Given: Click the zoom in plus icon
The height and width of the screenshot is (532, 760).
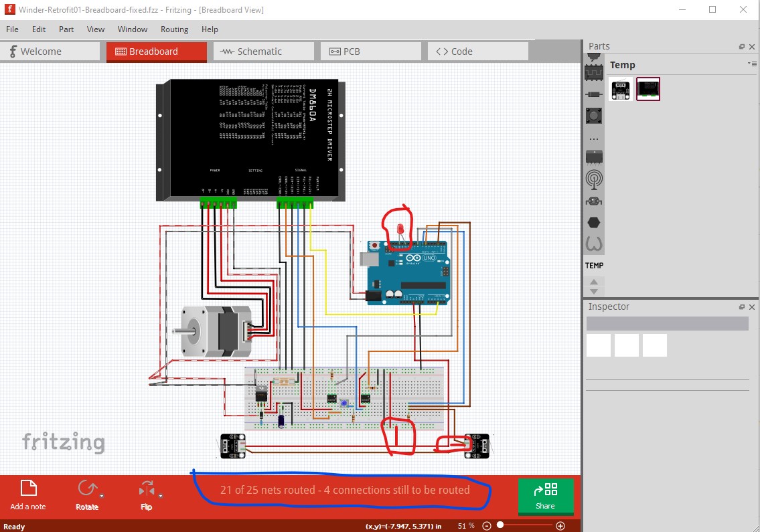Looking at the screenshot, I should [560, 526].
